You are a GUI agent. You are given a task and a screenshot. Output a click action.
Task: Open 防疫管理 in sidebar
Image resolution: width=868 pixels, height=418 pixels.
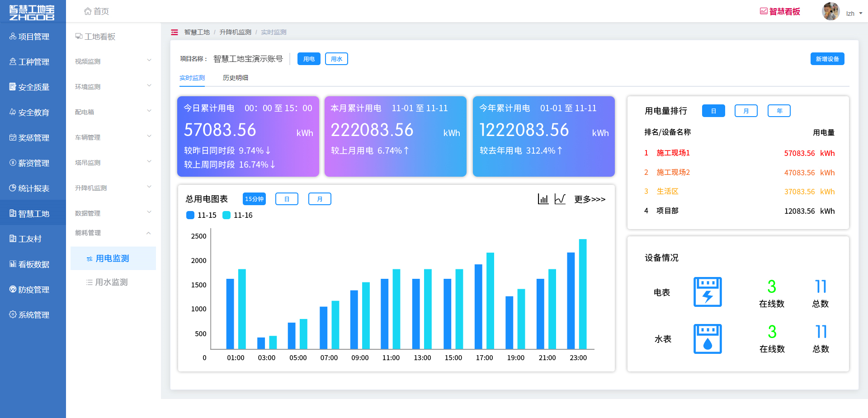coord(33,290)
